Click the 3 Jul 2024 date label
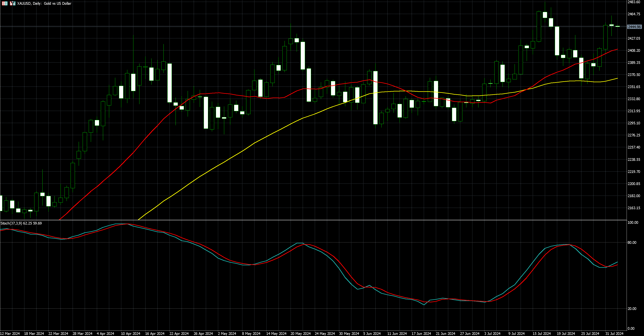The image size is (644, 336). click(x=492, y=334)
